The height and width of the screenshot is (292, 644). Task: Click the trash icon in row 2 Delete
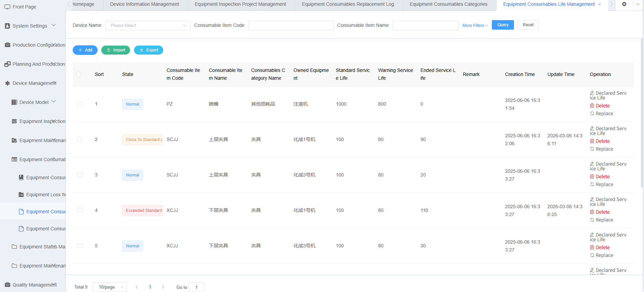coord(592,141)
